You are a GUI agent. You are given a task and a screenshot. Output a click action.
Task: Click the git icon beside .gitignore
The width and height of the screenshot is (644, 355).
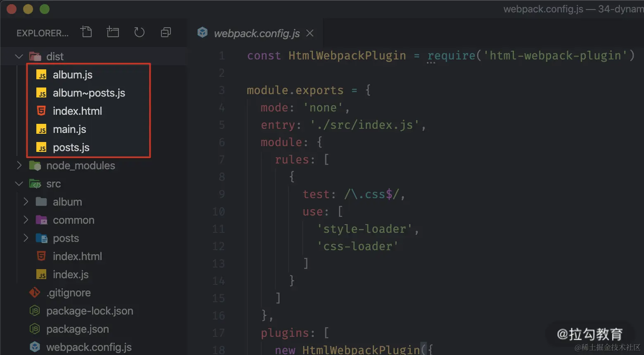35,293
